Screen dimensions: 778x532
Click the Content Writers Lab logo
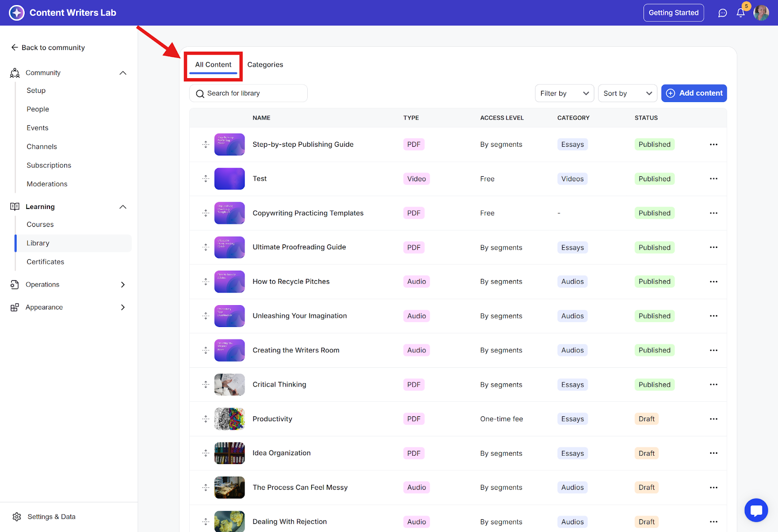click(17, 13)
